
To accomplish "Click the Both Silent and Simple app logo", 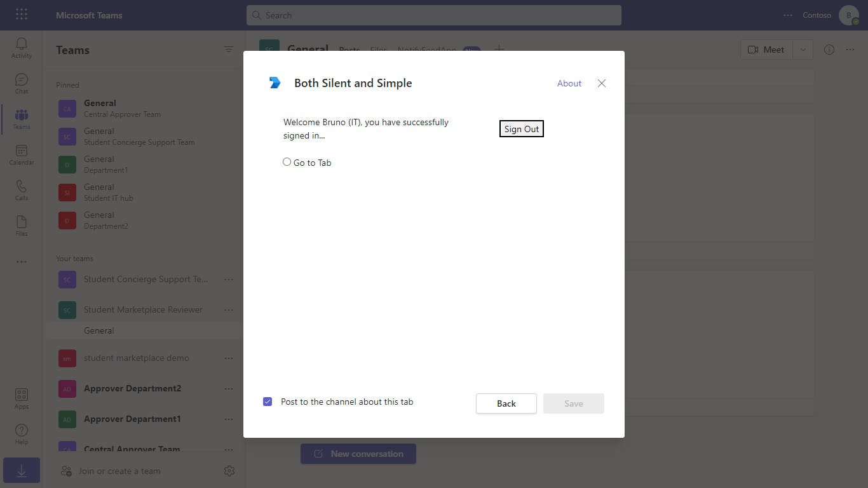I will click(x=275, y=83).
